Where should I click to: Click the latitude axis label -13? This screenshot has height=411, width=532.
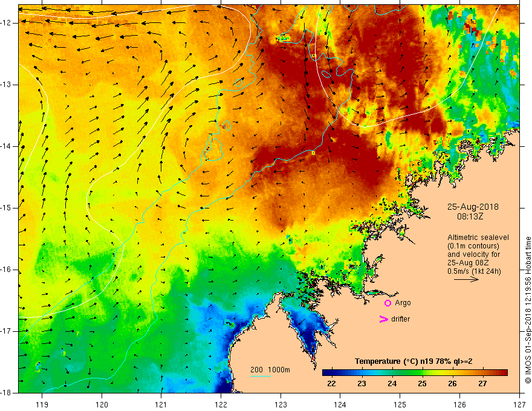(x=6, y=85)
